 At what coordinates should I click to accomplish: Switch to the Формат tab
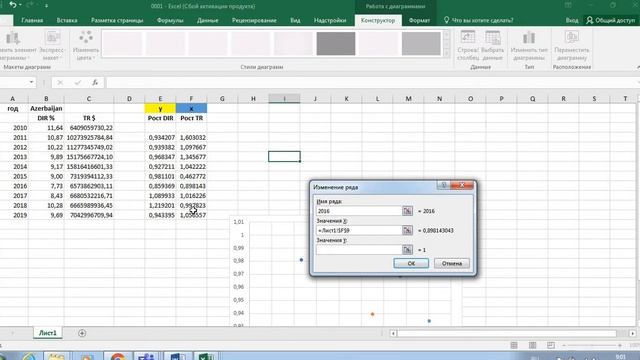419,20
